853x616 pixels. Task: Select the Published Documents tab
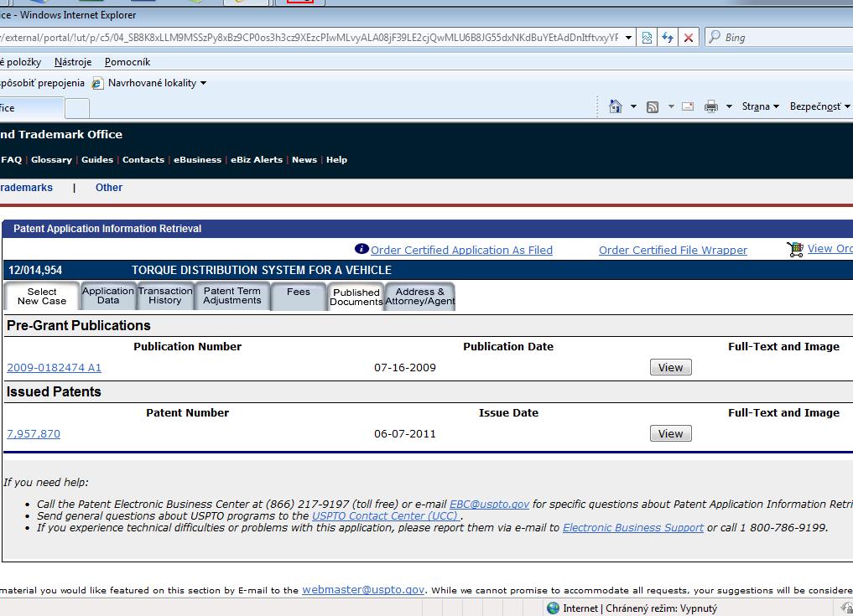(356, 297)
